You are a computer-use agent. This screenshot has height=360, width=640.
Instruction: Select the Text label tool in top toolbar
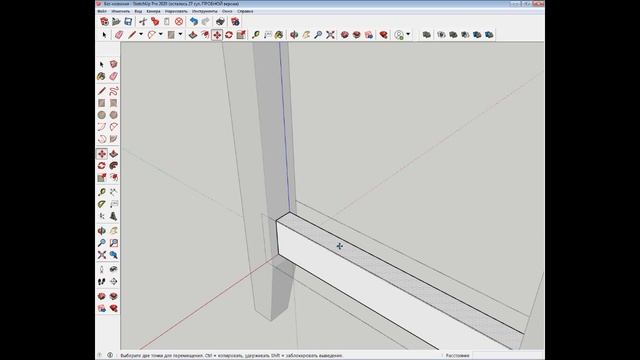267,35
